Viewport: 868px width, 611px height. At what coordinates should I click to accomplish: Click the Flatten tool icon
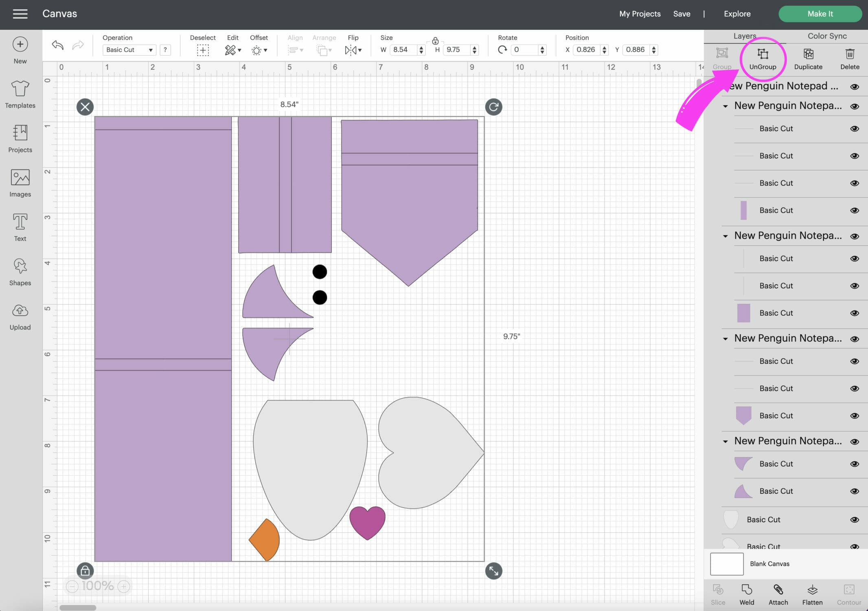tap(812, 590)
